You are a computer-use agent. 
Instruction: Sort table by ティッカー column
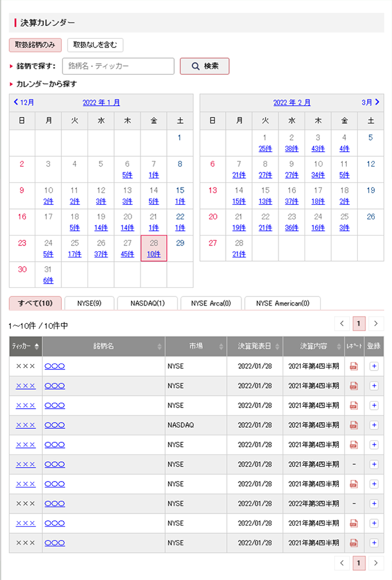point(25,347)
